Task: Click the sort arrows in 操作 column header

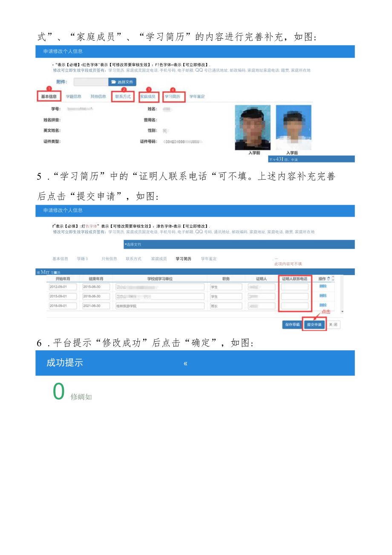Action: tap(329, 279)
